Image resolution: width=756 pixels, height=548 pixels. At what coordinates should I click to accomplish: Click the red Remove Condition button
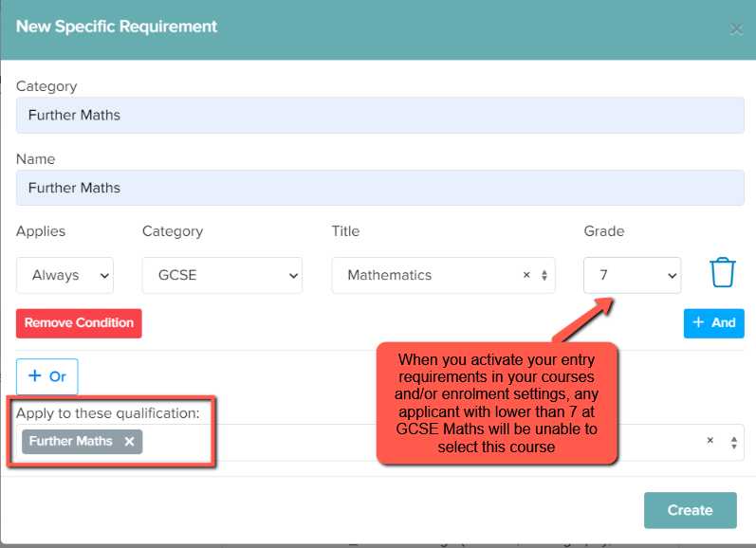pyautogui.click(x=79, y=323)
